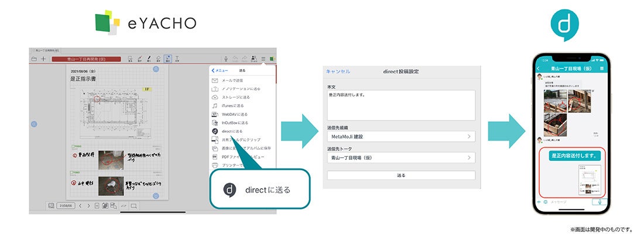Image resolution: width=644 pixels, height=234 pixels.
Task: Choose directに送る menu entry
Action: tap(242, 131)
